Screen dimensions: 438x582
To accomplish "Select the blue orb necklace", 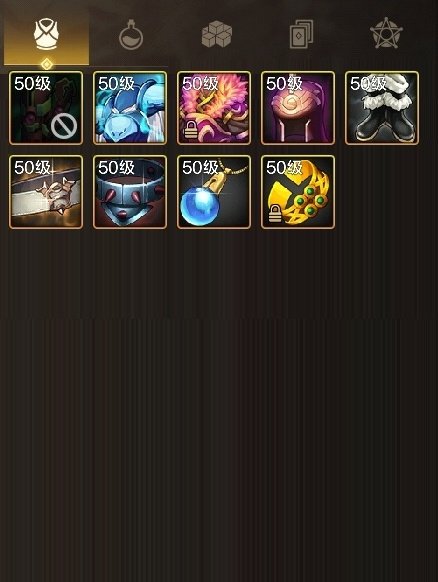I will pos(214,192).
